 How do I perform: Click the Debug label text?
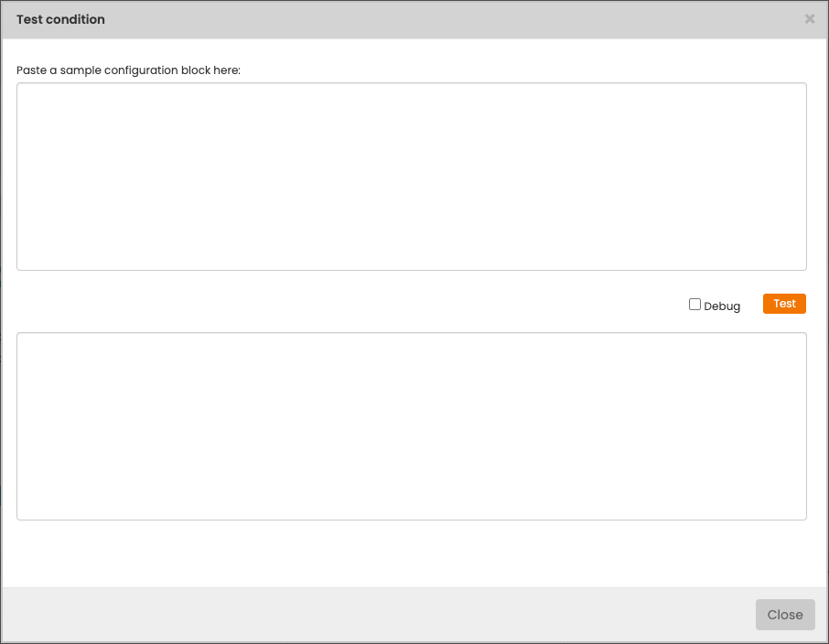coord(721,306)
